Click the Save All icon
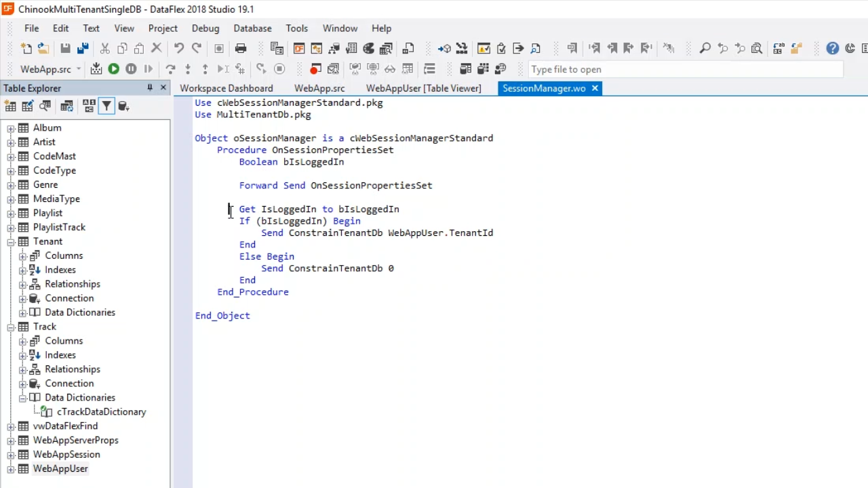 (83, 48)
